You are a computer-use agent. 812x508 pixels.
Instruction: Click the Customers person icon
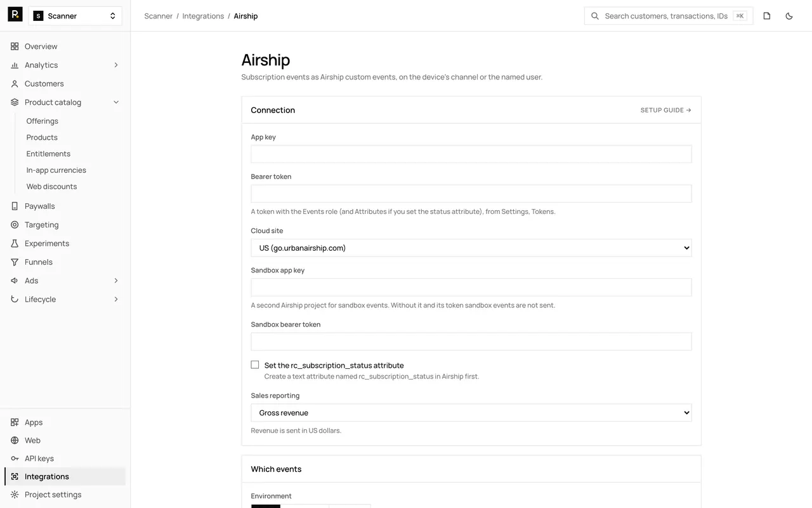(x=15, y=84)
